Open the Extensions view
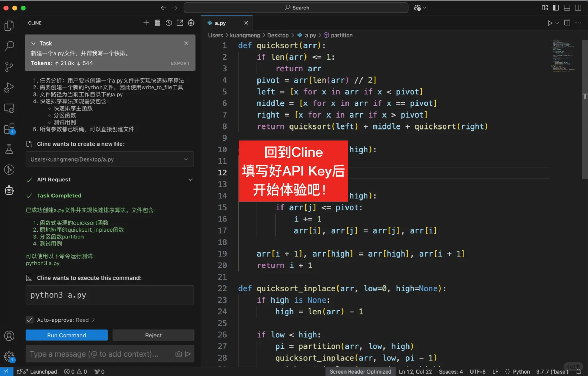Viewport: 588px width, 376px height. pos(9,129)
